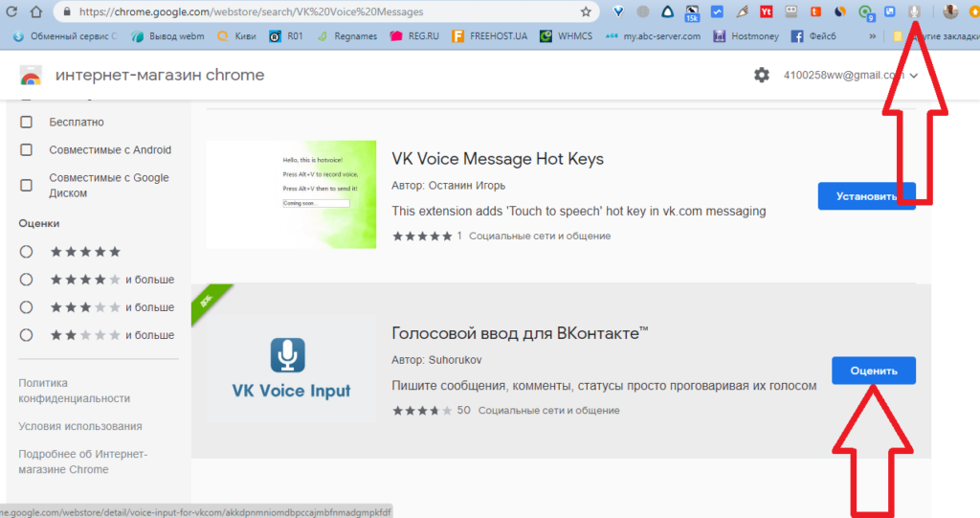The height and width of the screenshot is (518, 980).
Task: Click the rating count 50
Action: click(x=464, y=411)
